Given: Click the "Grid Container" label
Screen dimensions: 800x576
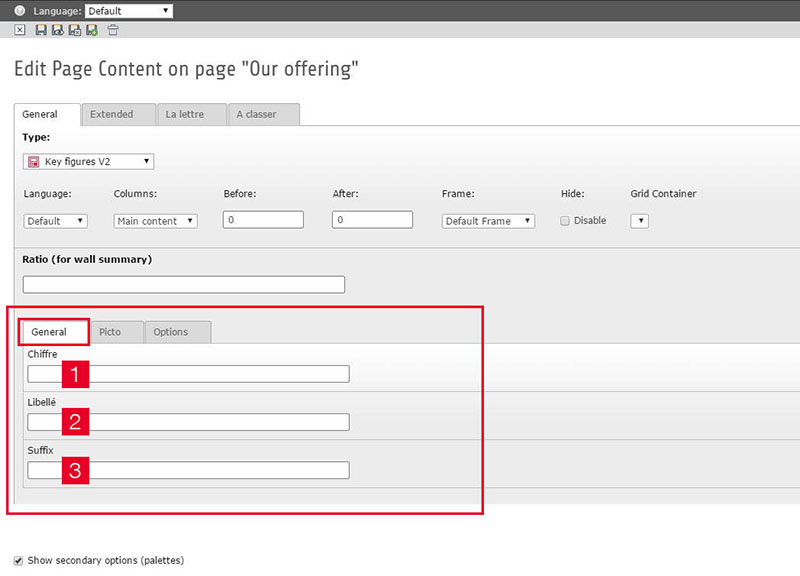Looking at the screenshot, I should [663, 194].
